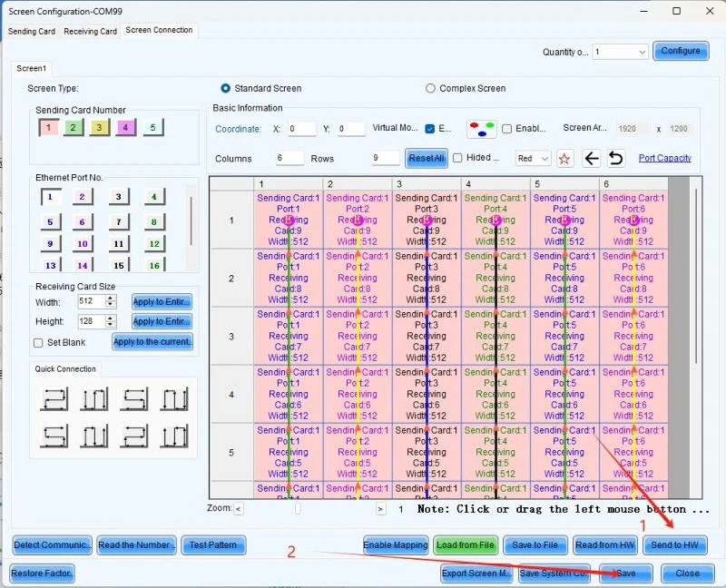Select the fourth Quick Connection pattern in the bottom row
Image resolution: width=726 pixels, height=588 pixels.
tap(174, 436)
